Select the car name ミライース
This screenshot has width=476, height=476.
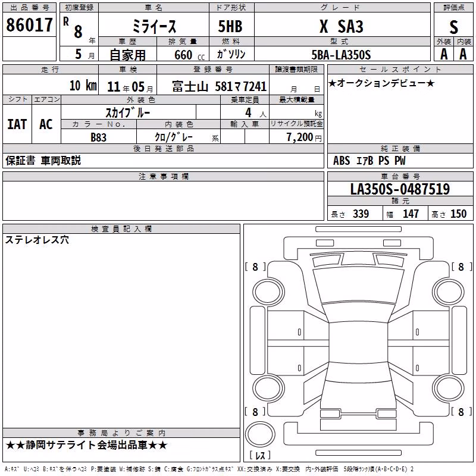pyautogui.click(x=154, y=27)
